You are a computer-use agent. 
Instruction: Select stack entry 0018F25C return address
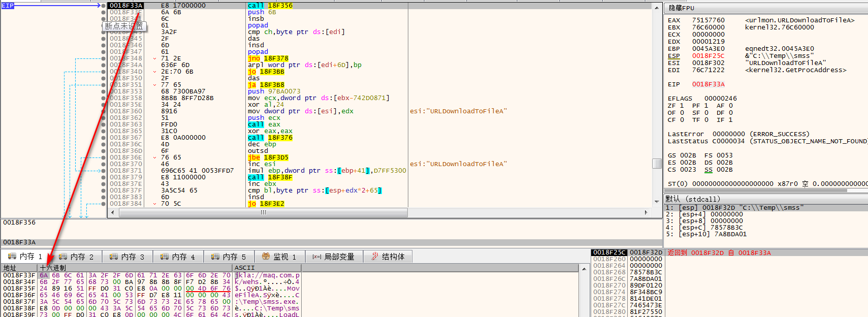point(729,252)
